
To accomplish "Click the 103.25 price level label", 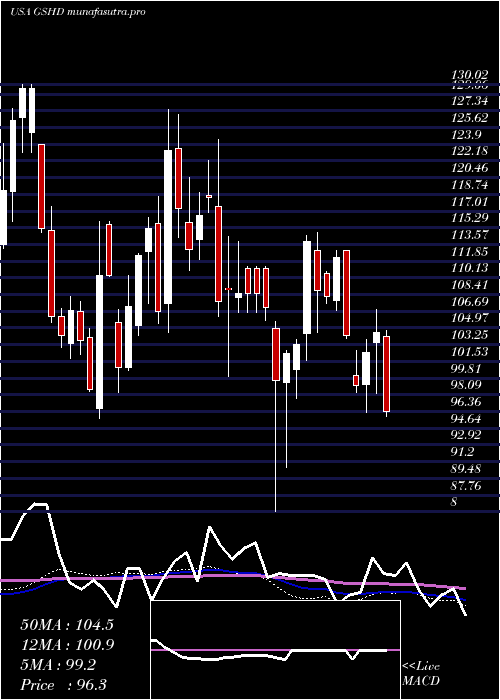I will [x=469, y=335].
